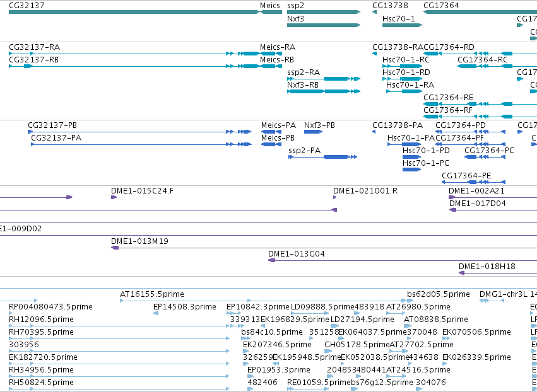Click the EP14508.3prime EST label
The width and height of the screenshot is (537, 392).
pyautogui.click(x=185, y=307)
